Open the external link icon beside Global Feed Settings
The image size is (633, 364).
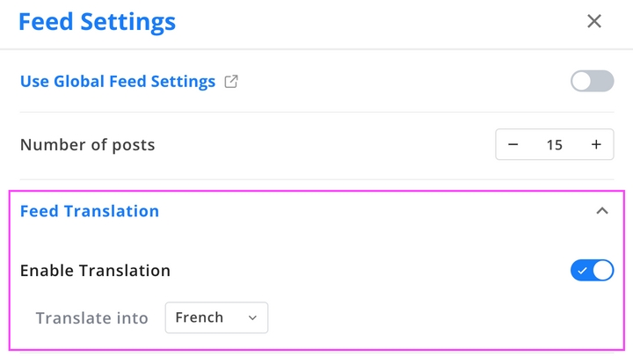coord(231,82)
